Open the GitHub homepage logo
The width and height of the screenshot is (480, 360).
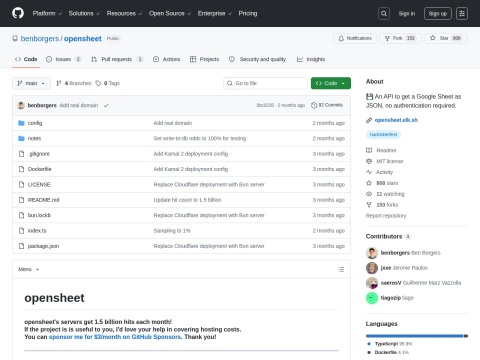coord(18,13)
